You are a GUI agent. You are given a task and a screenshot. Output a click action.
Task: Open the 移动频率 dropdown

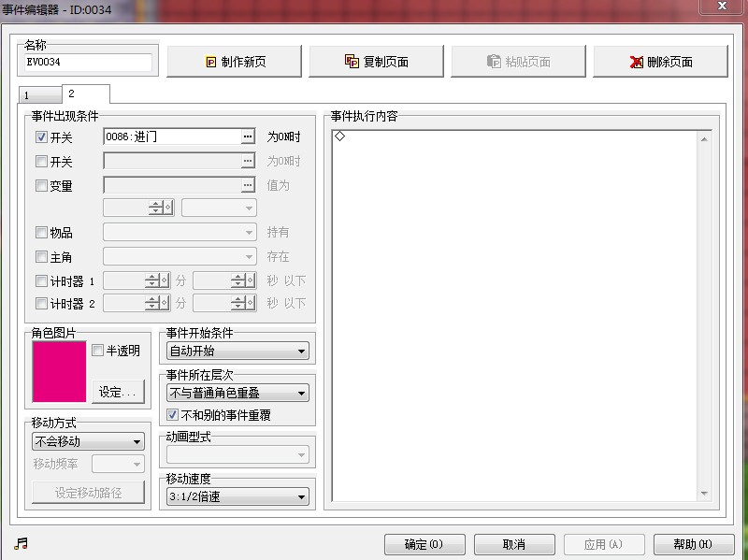(118, 464)
